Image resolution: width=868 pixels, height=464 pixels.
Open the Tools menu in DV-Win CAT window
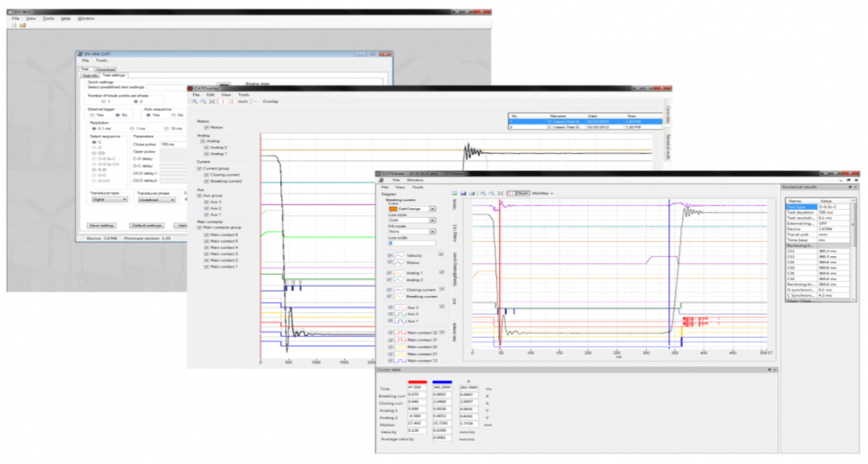102,61
